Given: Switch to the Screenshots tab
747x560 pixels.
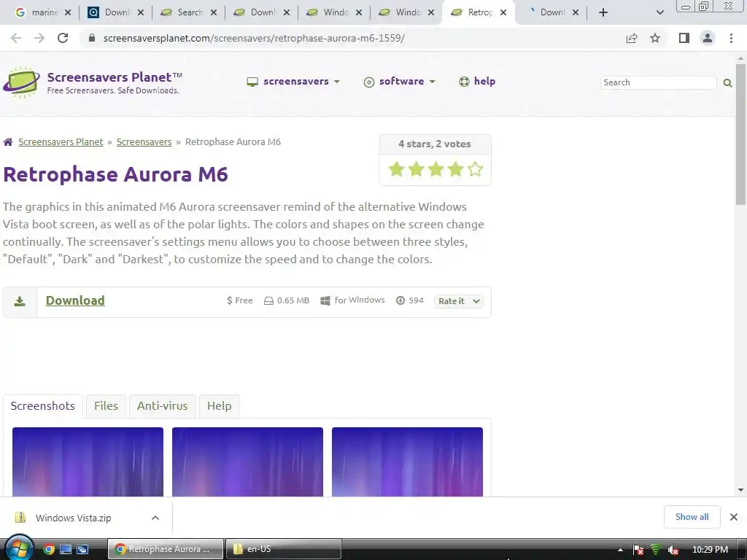Looking at the screenshot, I should pyautogui.click(x=43, y=406).
